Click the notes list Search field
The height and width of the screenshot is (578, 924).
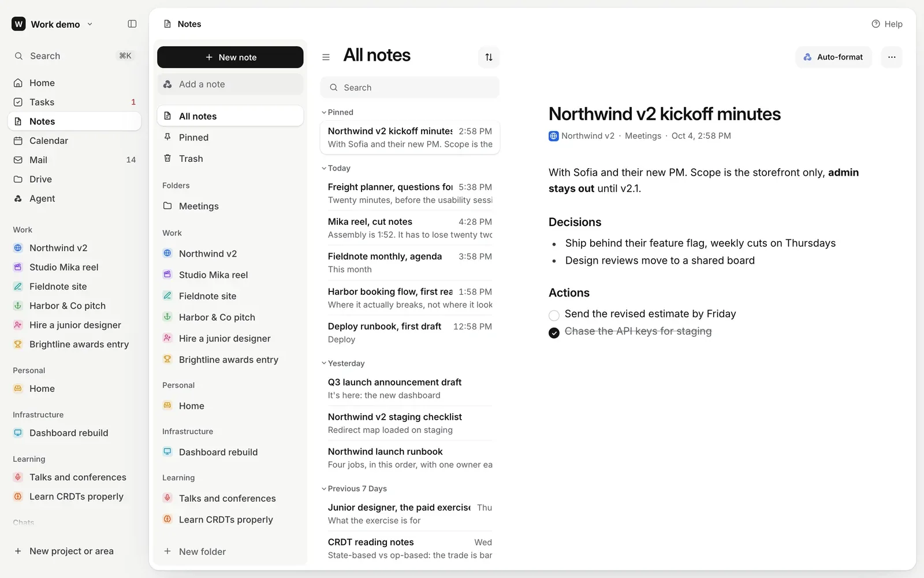click(x=409, y=87)
